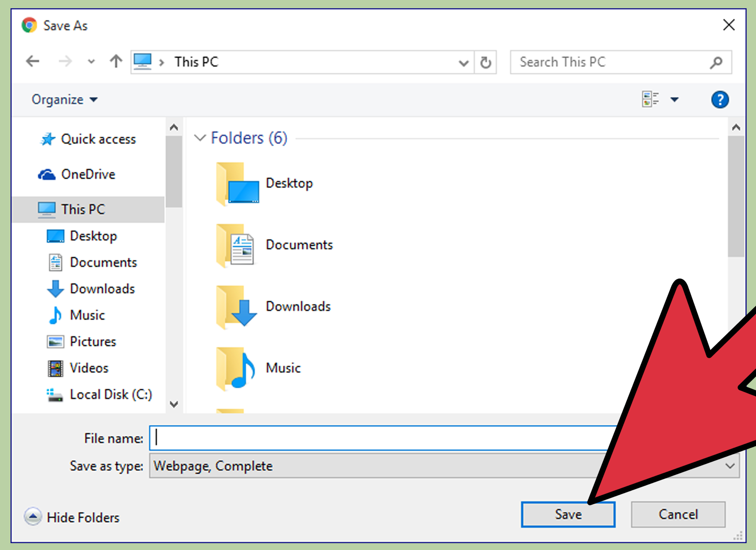Open the view options dropdown arrow
Viewport: 756px width, 550px height.
point(674,99)
